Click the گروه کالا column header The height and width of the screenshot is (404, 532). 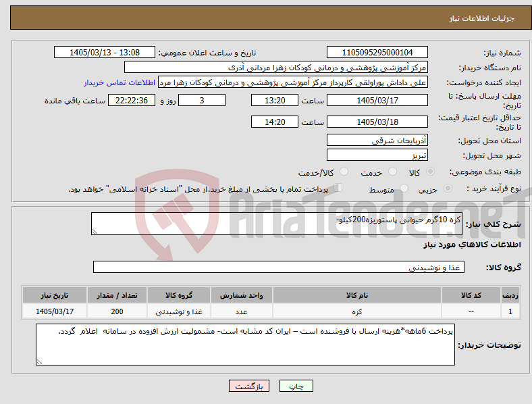click(x=179, y=295)
